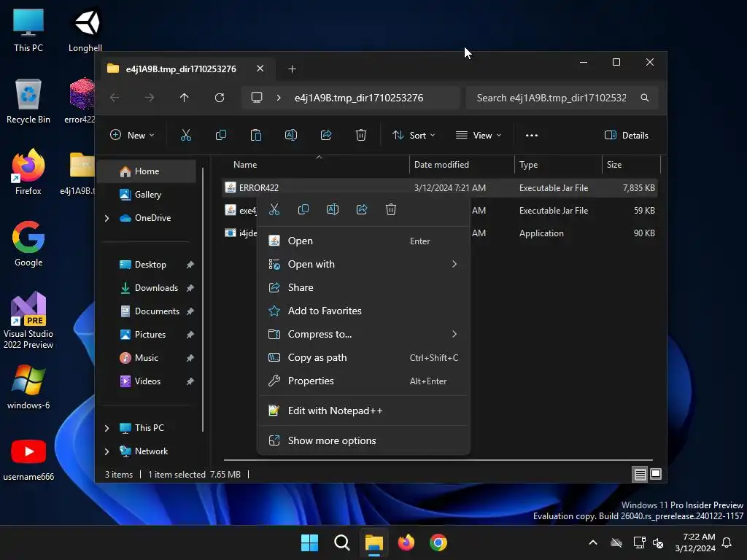The image size is (747, 560).
Task: Open the See more ellipsis in the toolbar
Action: [532, 135]
